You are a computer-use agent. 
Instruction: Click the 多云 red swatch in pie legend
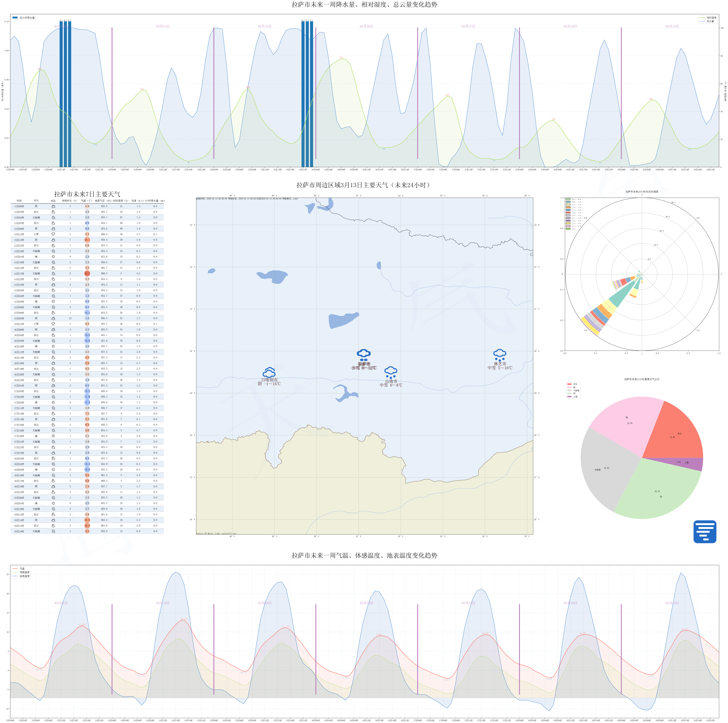(x=569, y=384)
